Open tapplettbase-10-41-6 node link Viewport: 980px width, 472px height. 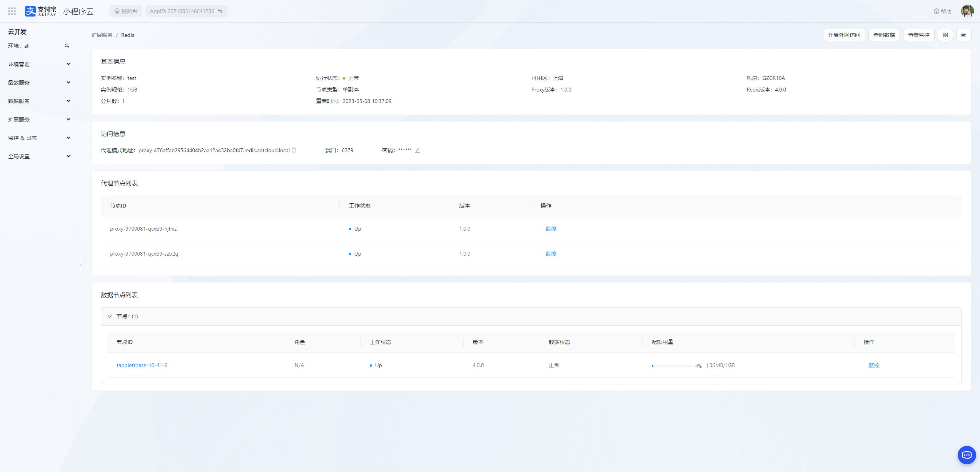[x=142, y=365]
